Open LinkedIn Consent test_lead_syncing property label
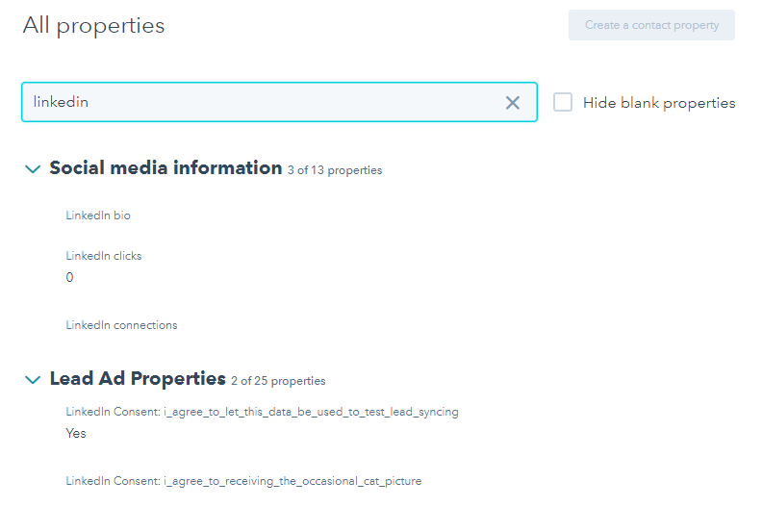762x532 pixels. 262,412
